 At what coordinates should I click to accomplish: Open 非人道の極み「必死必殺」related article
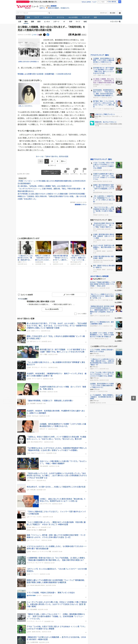(45, 186)
